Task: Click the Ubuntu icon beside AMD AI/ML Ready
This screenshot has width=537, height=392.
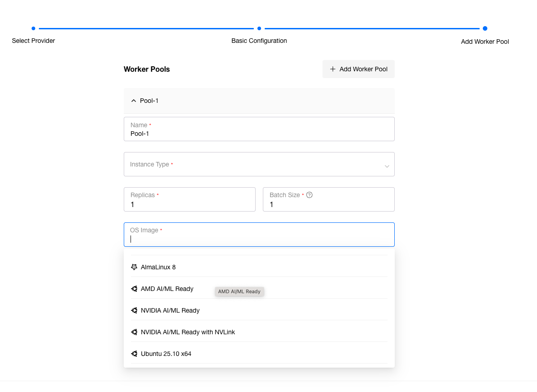Action: pyautogui.click(x=134, y=289)
